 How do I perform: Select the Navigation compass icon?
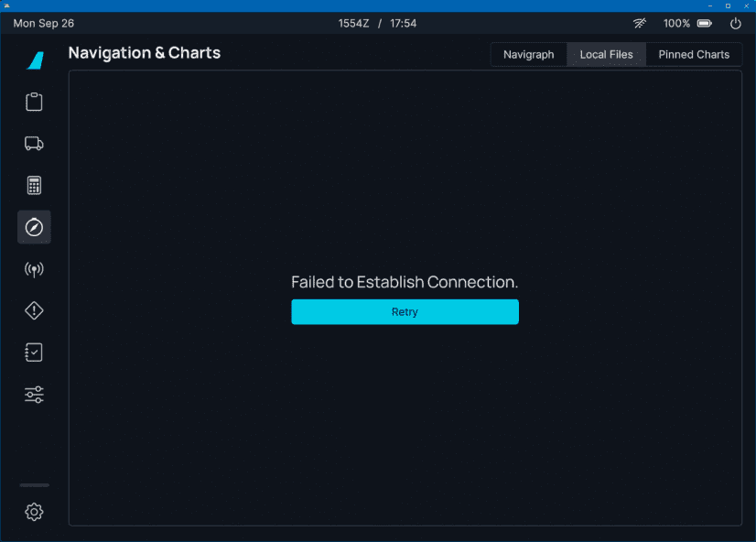tap(34, 227)
